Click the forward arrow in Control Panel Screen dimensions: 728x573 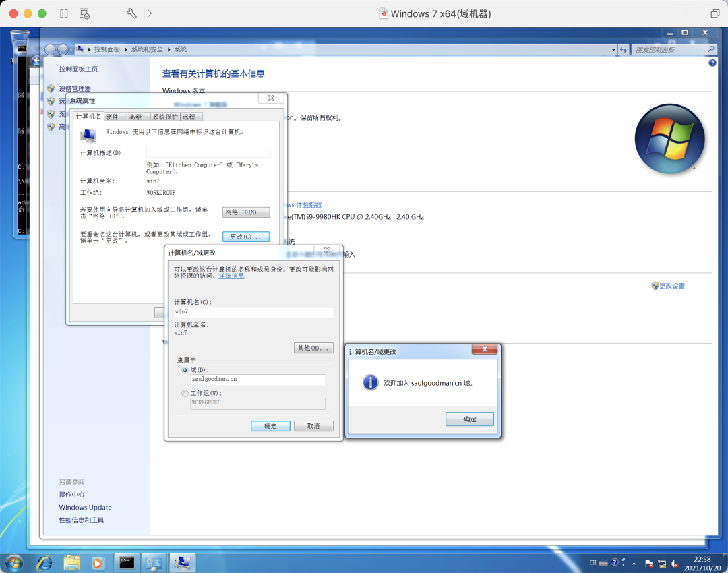[62, 49]
